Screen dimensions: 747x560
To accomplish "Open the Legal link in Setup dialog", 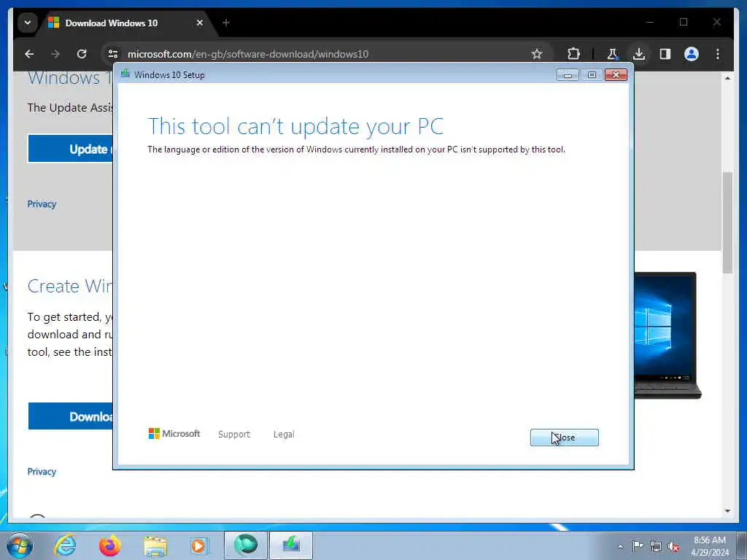I will (284, 435).
